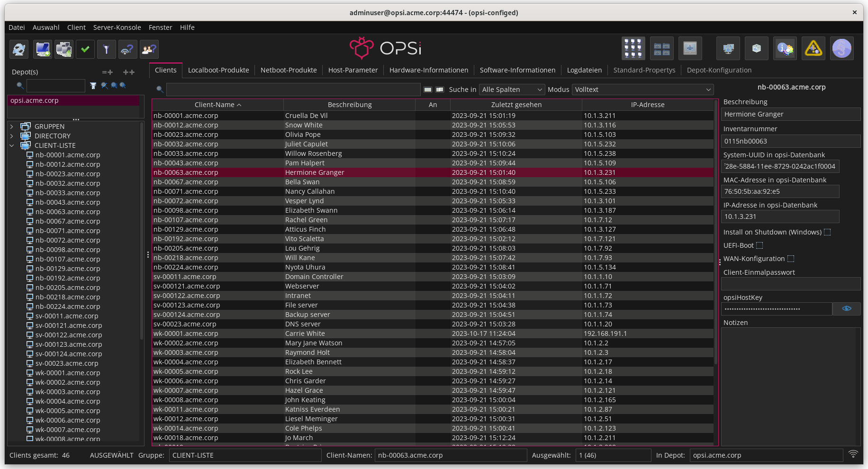Open depot configuration mode icon
Screen dimensions: 868x469
(661, 48)
